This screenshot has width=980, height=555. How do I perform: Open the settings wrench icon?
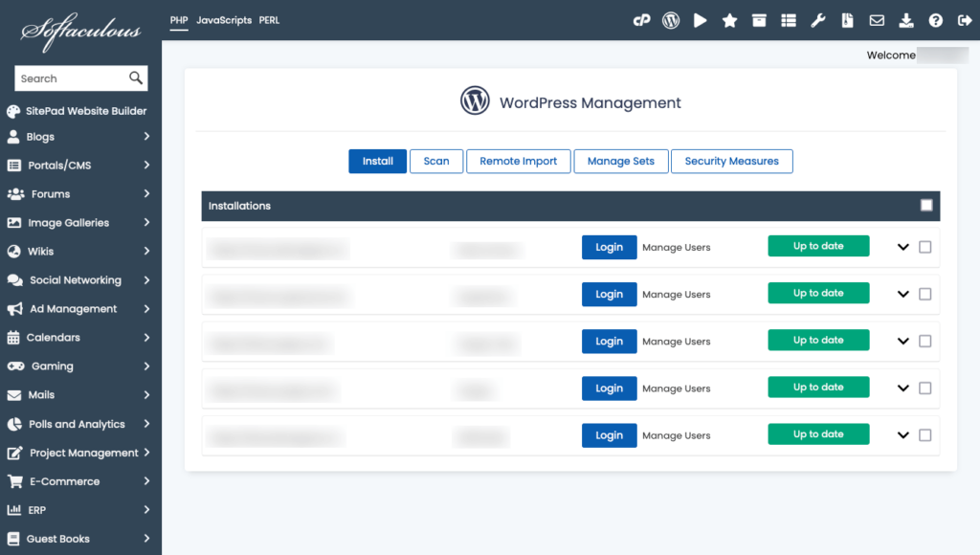click(x=817, y=21)
